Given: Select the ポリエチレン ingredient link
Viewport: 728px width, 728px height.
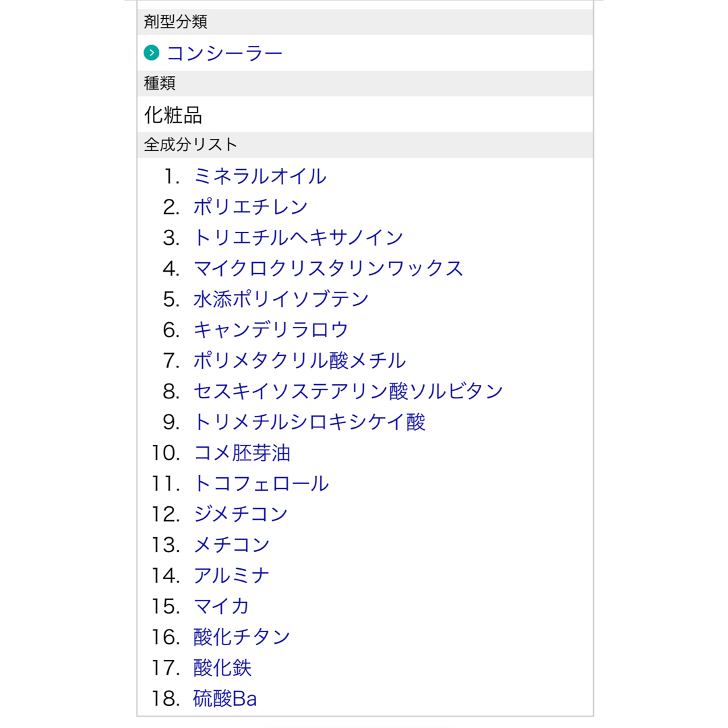Looking at the screenshot, I should click(251, 207).
